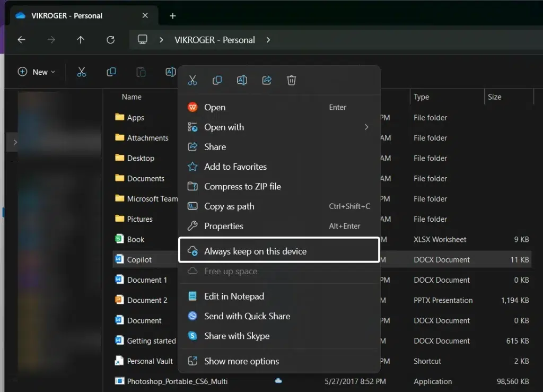Select the Microsoft Teams folder
Image resolution: width=543 pixels, height=392 pixels.
pyautogui.click(x=152, y=199)
